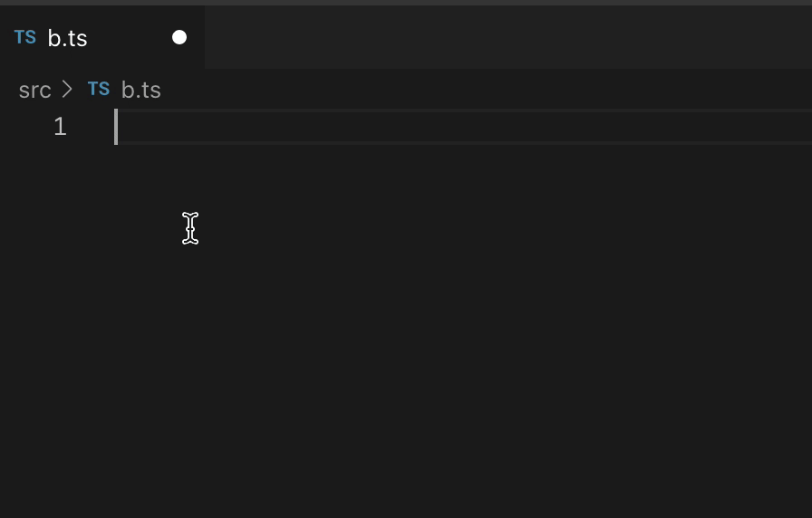Viewport: 812px width, 518px height.
Task: Click the unsaved-changes dot on the b.ts tab
Action: tap(179, 37)
